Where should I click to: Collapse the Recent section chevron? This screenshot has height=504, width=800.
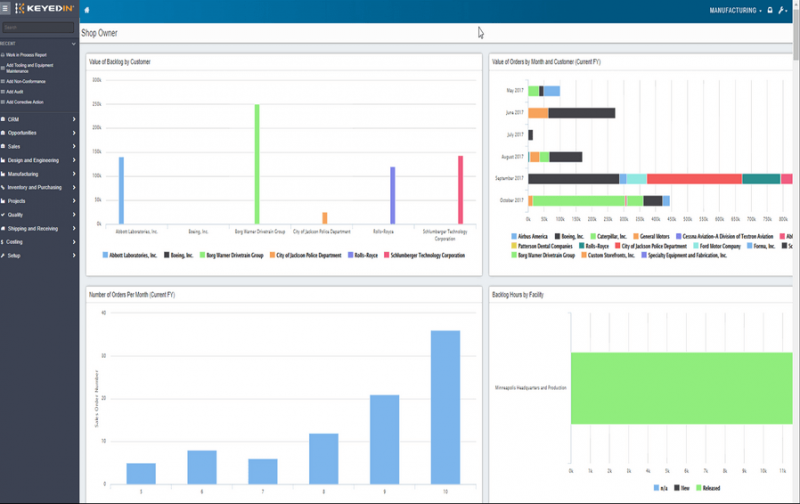coord(73,44)
